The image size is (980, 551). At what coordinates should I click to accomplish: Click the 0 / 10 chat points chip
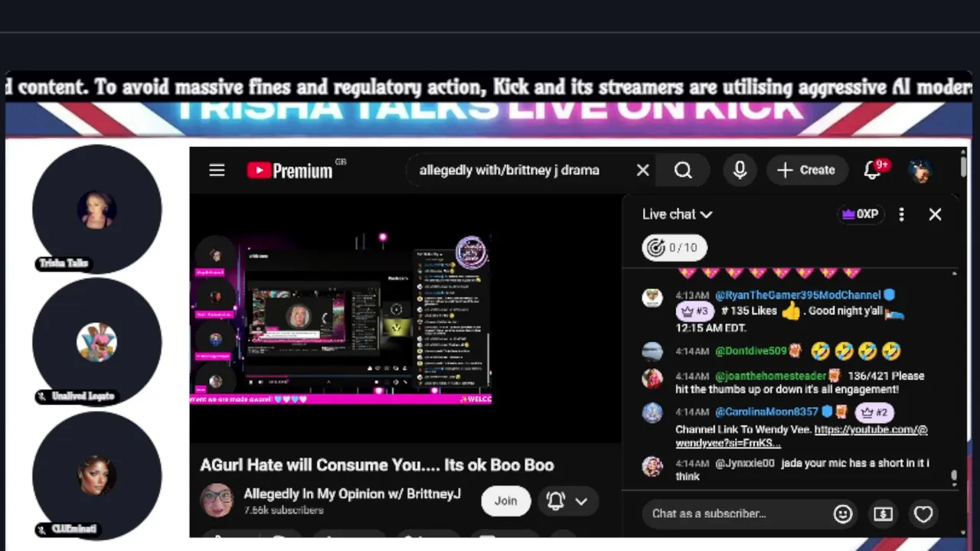[x=675, y=247]
